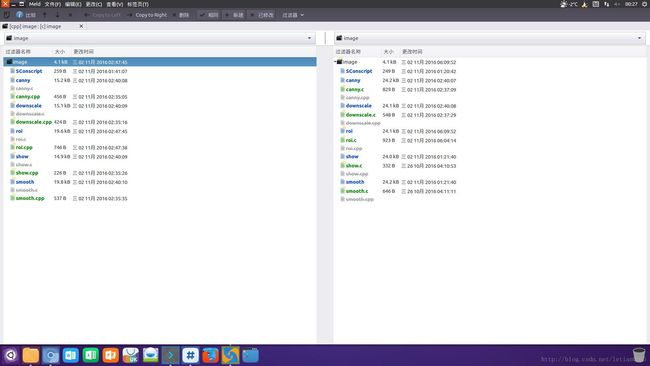Open the View (查看) menu
The width and height of the screenshot is (650, 366).
(114, 4)
